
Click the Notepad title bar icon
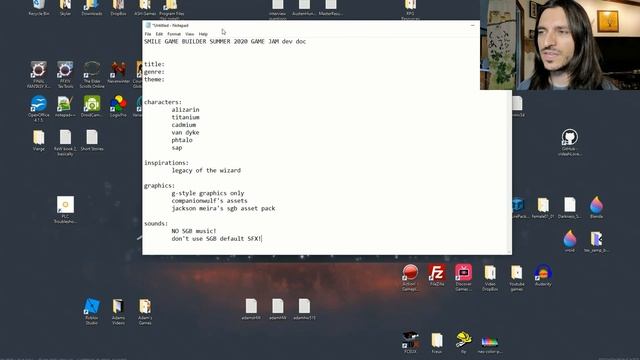coord(148,25)
